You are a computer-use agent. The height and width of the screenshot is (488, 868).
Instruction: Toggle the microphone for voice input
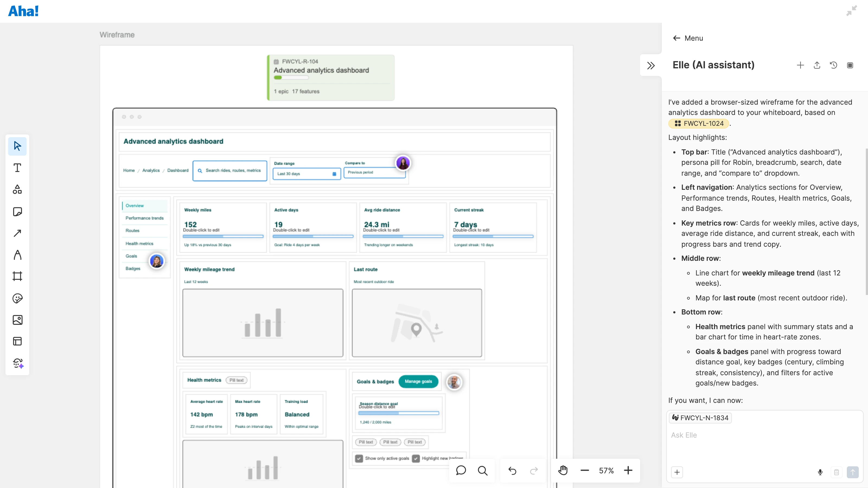pyautogui.click(x=820, y=472)
